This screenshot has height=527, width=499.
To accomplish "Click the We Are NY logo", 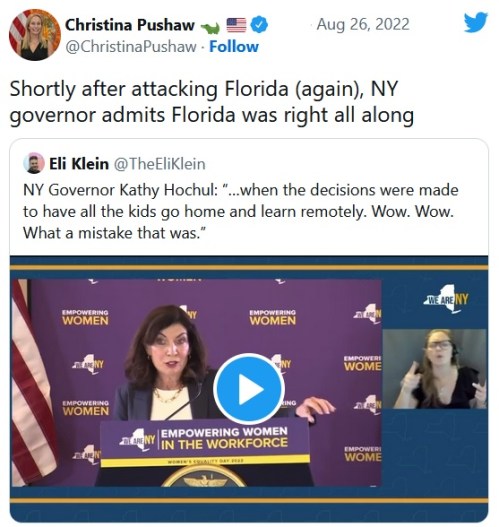I will tap(447, 299).
